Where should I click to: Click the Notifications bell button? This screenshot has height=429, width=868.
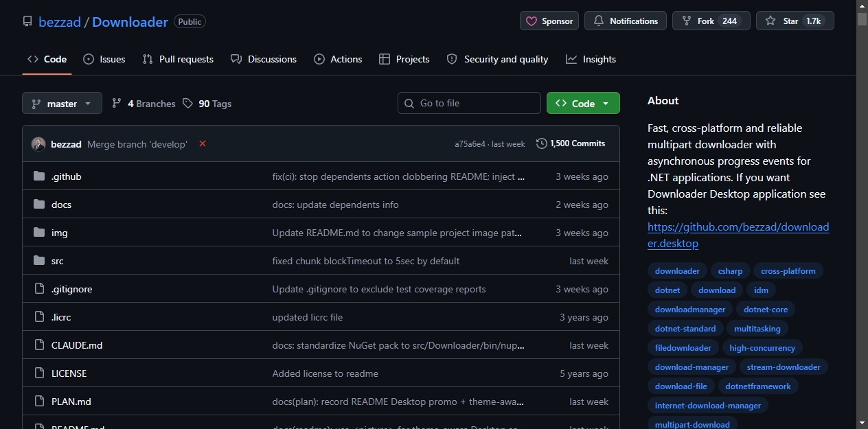click(x=626, y=21)
